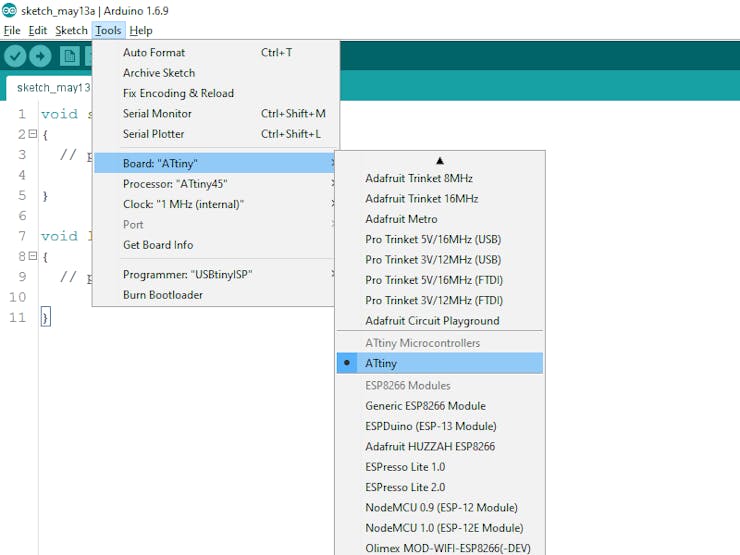This screenshot has height=555, width=740.
Task: Select Pro Trinket 5V/16MHz (FTDI)
Action: point(440,279)
